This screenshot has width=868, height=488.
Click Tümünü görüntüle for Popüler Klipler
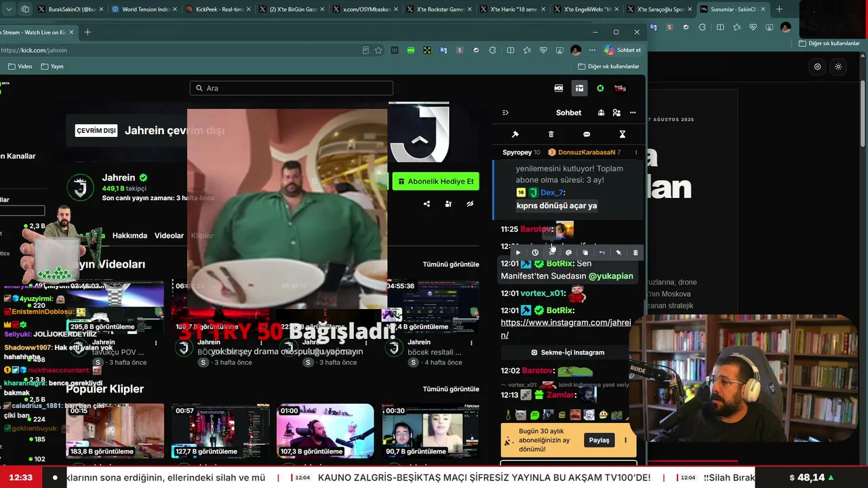pos(451,389)
